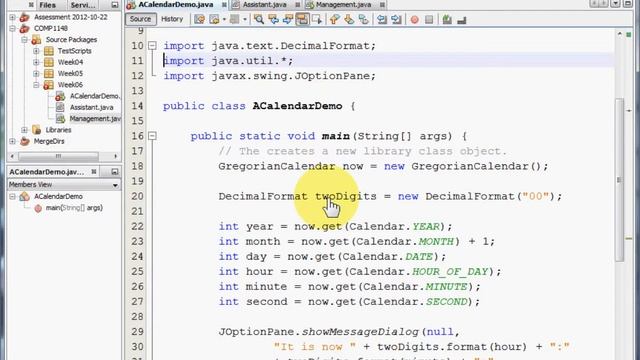Click the Libraries folder icon
The width and height of the screenshot is (640, 360).
(36, 130)
